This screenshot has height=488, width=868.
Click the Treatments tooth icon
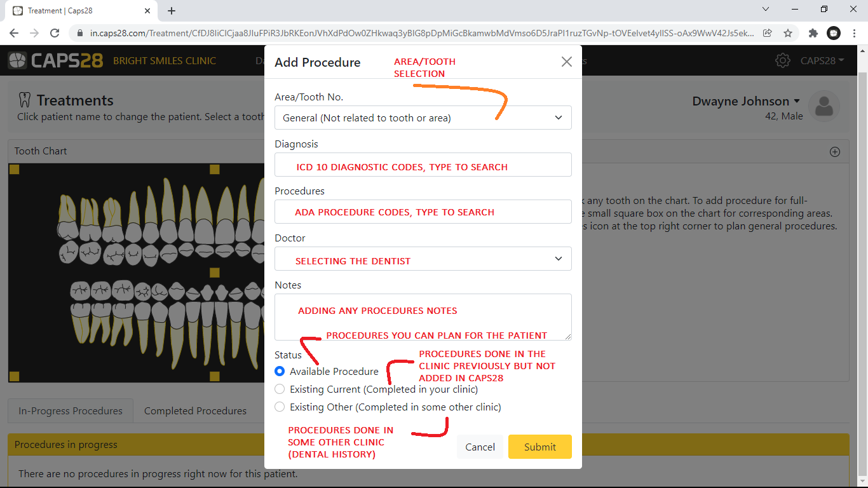[25, 100]
